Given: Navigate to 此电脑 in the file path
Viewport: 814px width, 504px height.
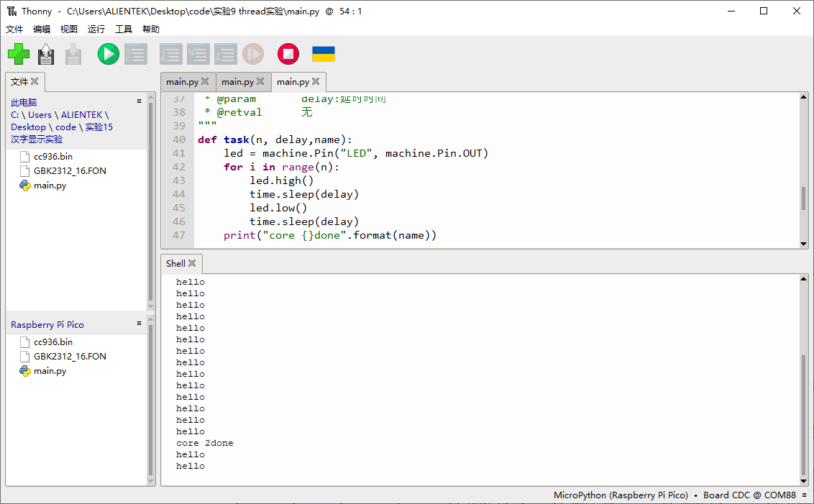Looking at the screenshot, I should [24, 103].
